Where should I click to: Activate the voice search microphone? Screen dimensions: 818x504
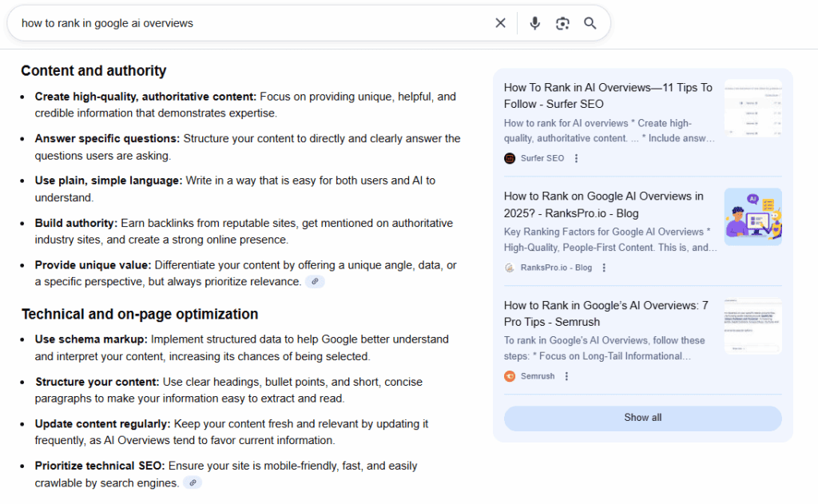click(534, 22)
